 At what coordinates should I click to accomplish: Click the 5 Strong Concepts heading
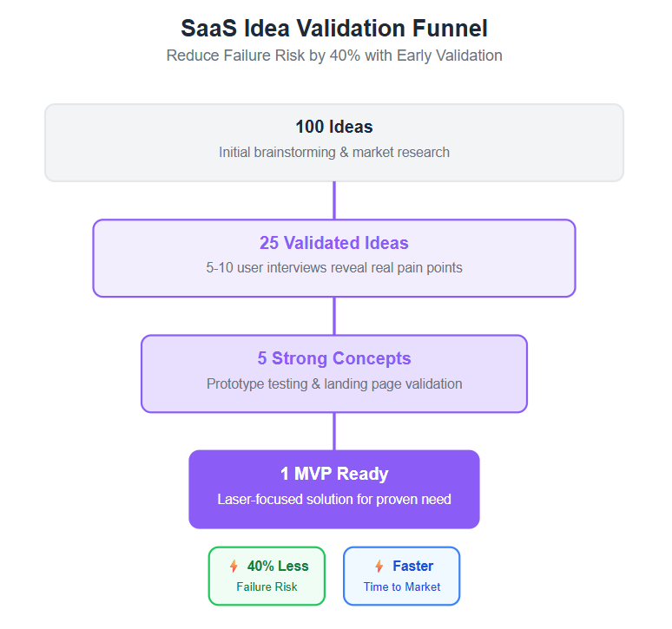(334, 358)
